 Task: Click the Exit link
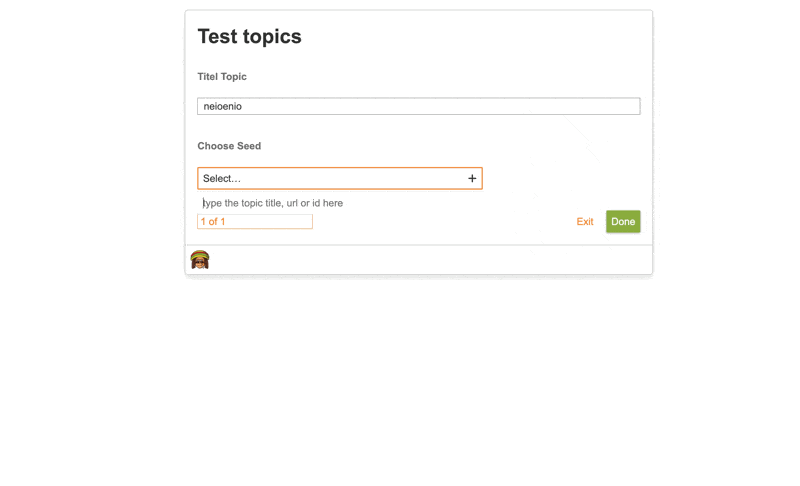(585, 222)
